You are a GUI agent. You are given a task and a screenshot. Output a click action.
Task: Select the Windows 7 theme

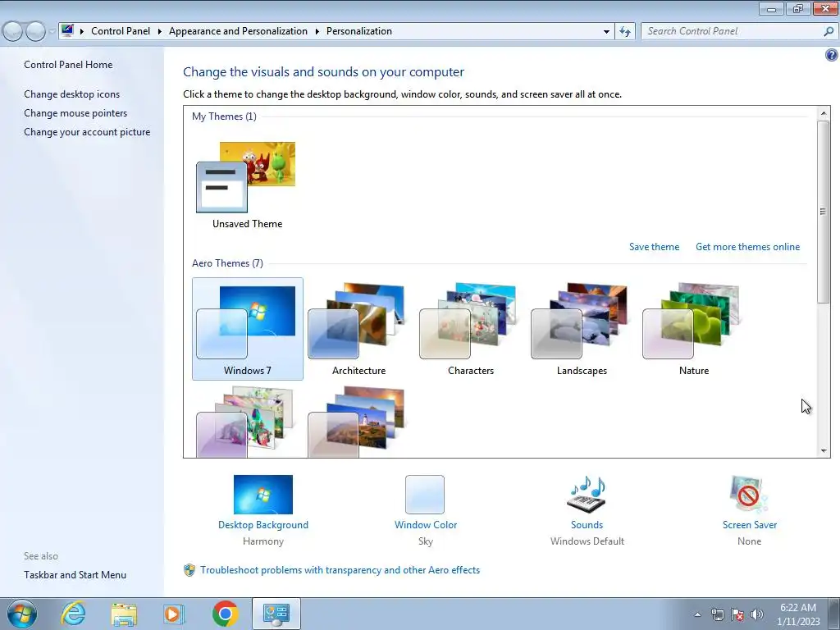coord(248,329)
